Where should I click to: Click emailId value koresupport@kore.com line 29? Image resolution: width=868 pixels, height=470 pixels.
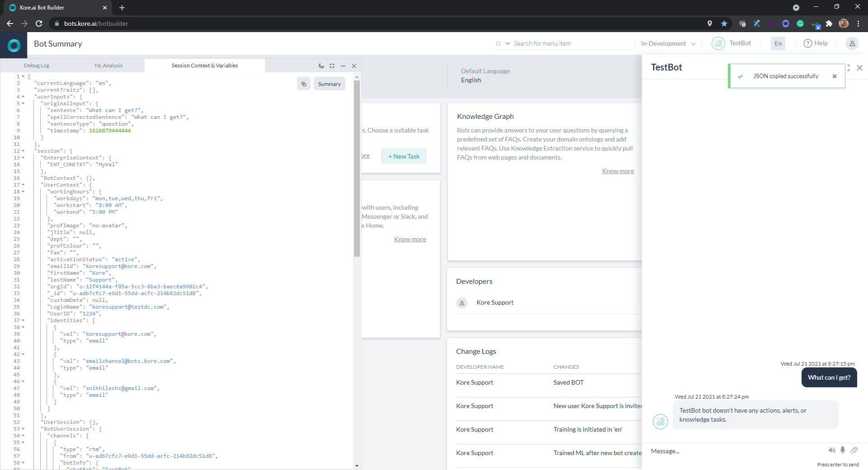pos(120,266)
